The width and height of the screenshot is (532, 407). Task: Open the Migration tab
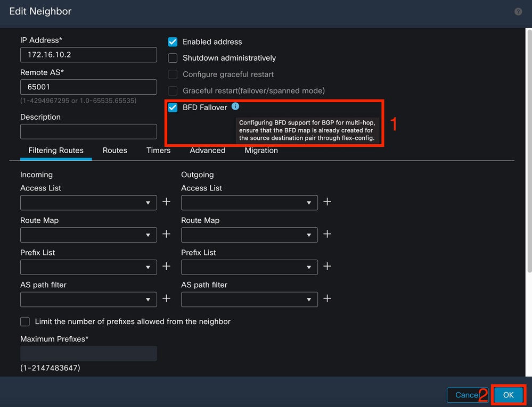(x=261, y=151)
